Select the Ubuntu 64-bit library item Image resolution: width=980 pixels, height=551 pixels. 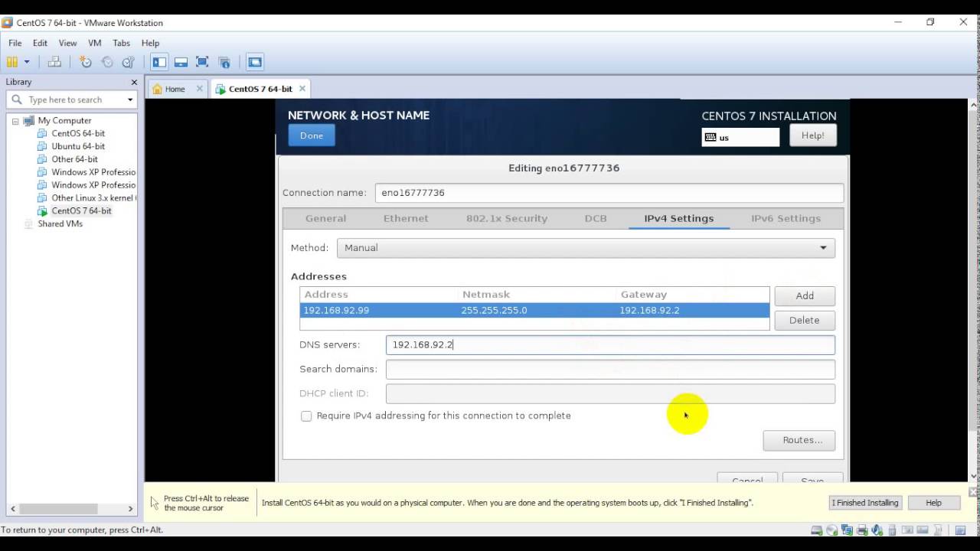pos(78,146)
